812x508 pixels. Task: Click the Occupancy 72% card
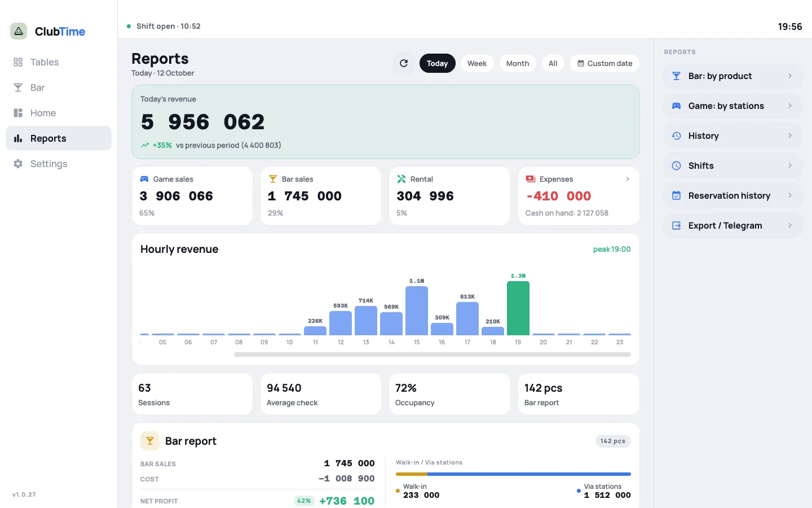(449, 394)
